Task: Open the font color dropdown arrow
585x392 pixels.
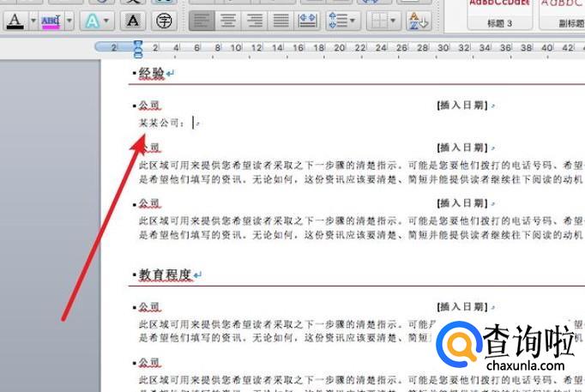Action: 33,20
